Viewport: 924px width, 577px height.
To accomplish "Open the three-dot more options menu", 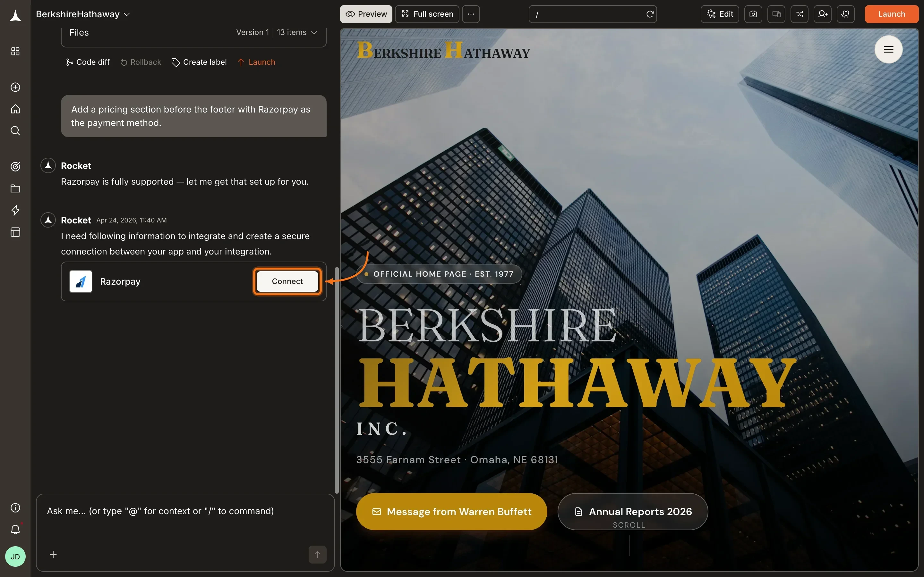I will coord(471,14).
